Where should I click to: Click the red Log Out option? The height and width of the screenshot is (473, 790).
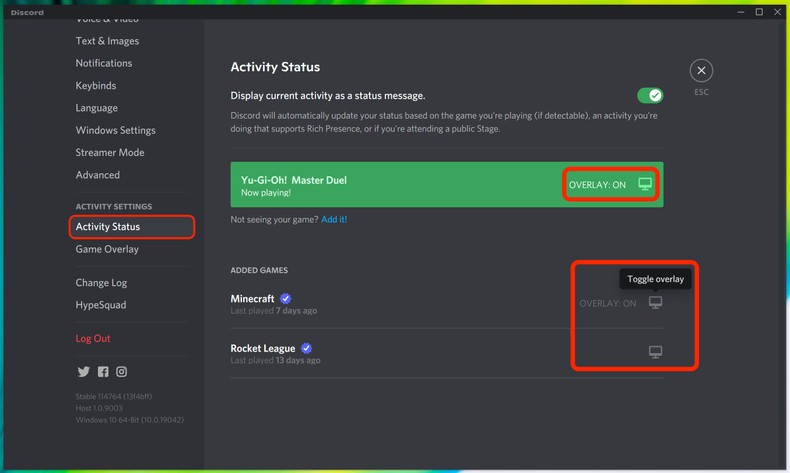(93, 339)
